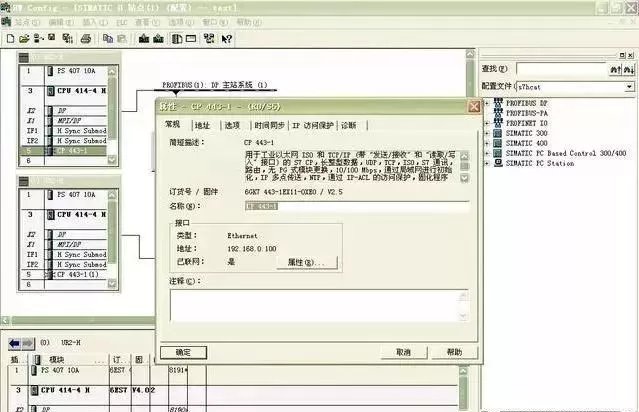The image size is (639, 412).
Task: Expand the SIMATIC 300 catalog node
Action: click(x=486, y=133)
